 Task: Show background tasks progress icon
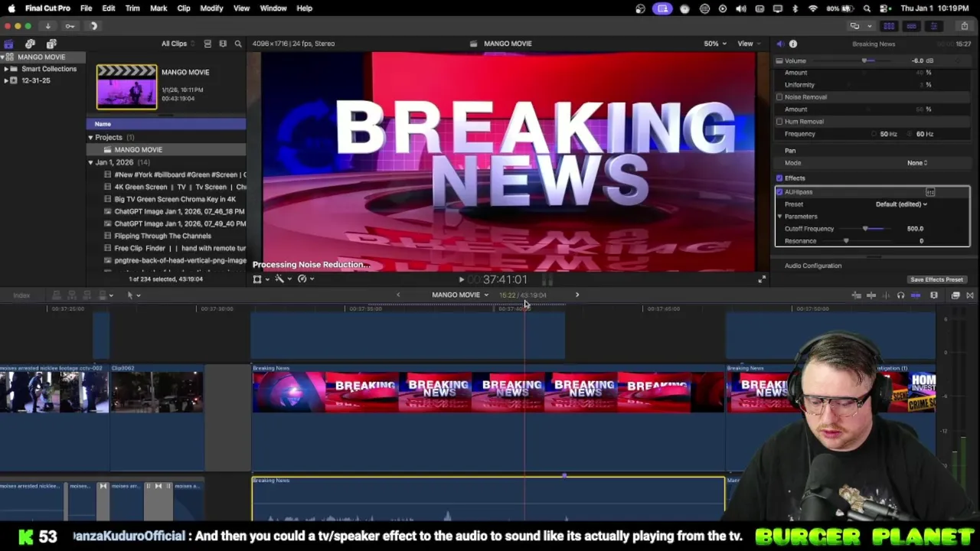click(x=93, y=26)
